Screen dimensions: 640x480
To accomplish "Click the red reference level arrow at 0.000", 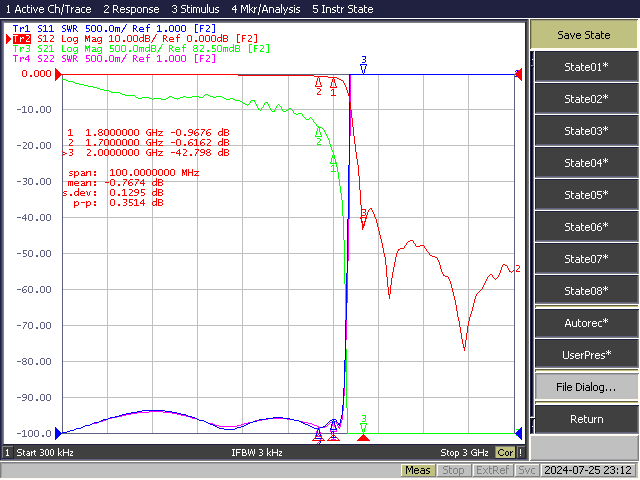I will pyautogui.click(x=58, y=74).
